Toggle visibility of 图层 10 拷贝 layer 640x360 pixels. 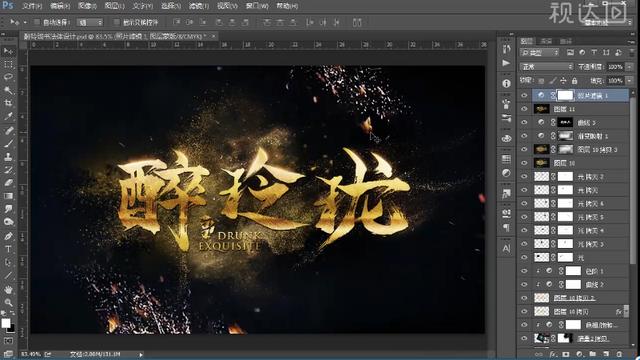pos(524,311)
